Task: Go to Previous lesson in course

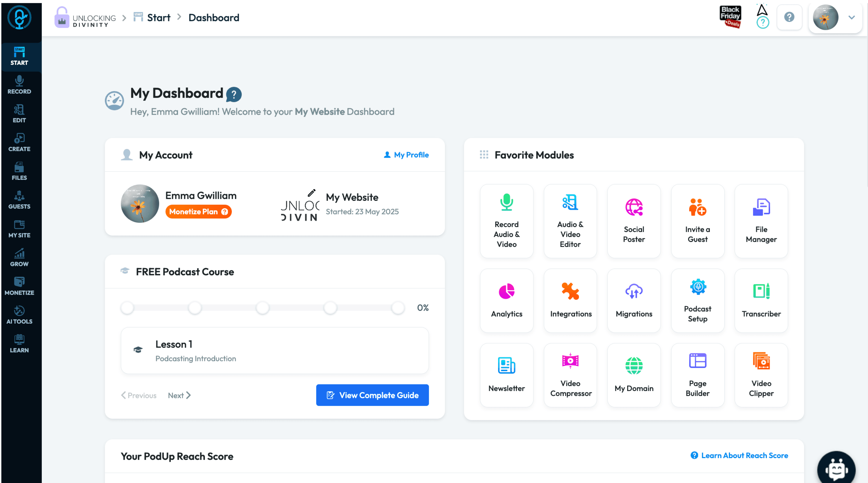Action: click(139, 395)
